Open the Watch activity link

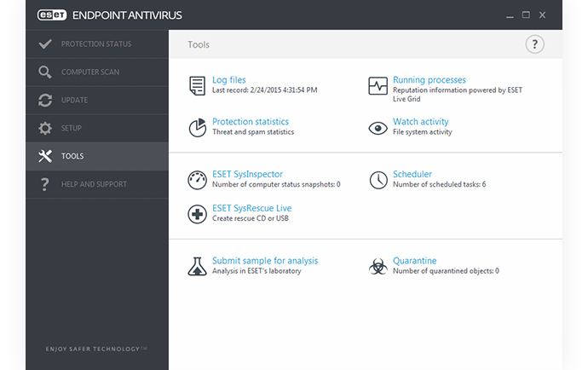pyautogui.click(x=421, y=122)
